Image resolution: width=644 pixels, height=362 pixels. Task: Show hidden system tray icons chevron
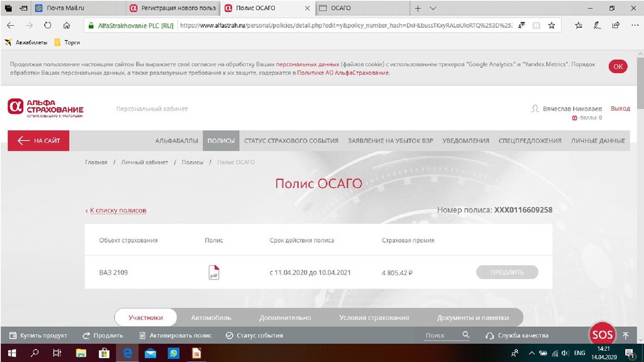531,353
